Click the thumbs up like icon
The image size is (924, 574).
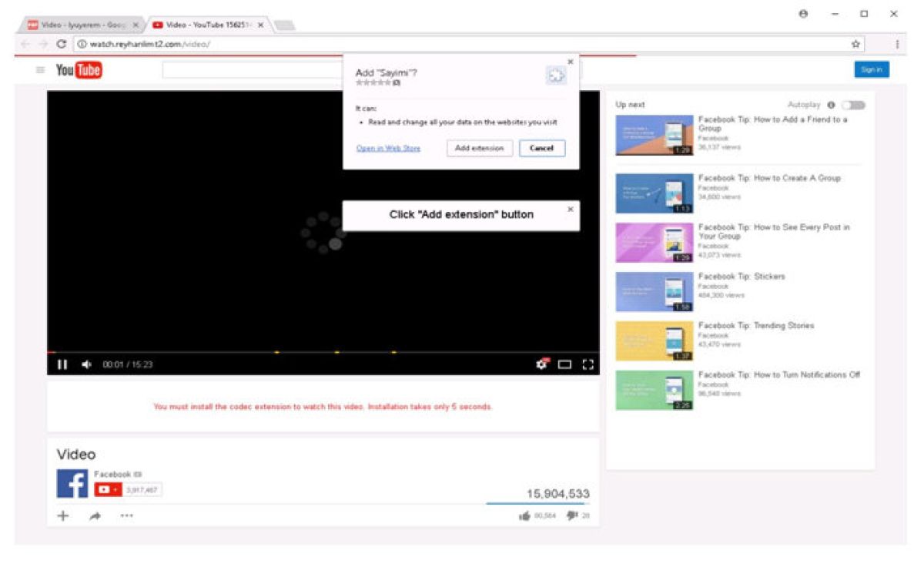[x=524, y=515]
